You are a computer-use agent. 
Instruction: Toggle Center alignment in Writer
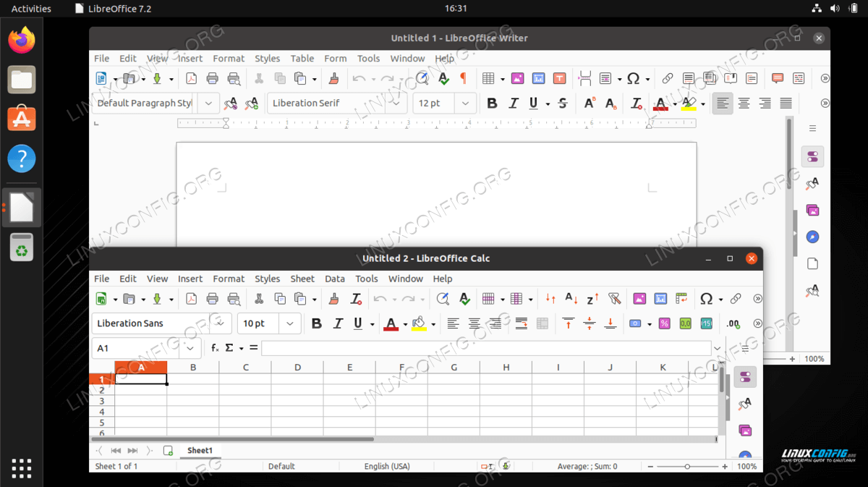(744, 103)
